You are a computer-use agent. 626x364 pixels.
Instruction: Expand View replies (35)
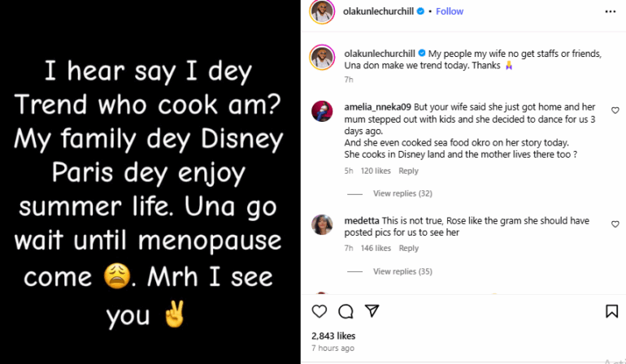click(x=402, y=271)
